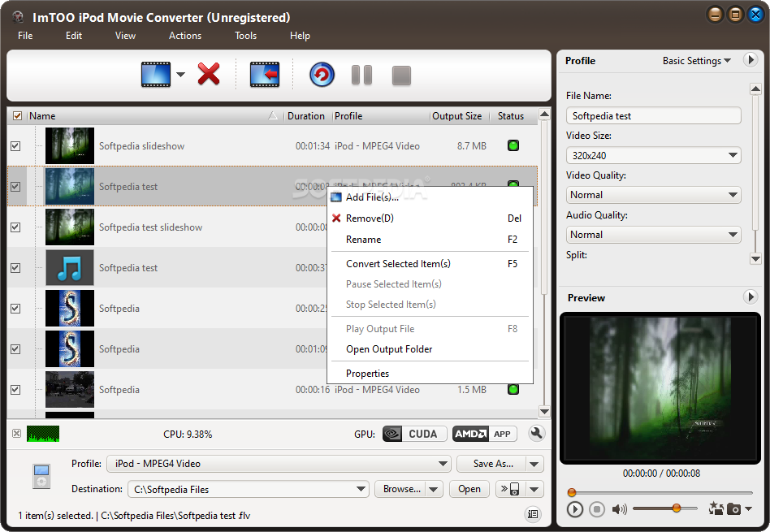Open the Edit menu
The height and width of the screenshot is (532, 770).
click(x=74, y=36)
